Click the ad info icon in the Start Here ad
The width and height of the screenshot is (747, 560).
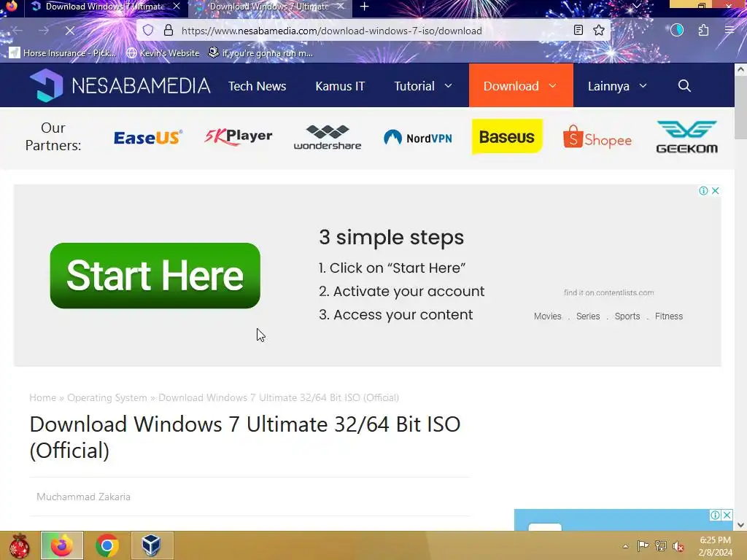click(703, 190)
